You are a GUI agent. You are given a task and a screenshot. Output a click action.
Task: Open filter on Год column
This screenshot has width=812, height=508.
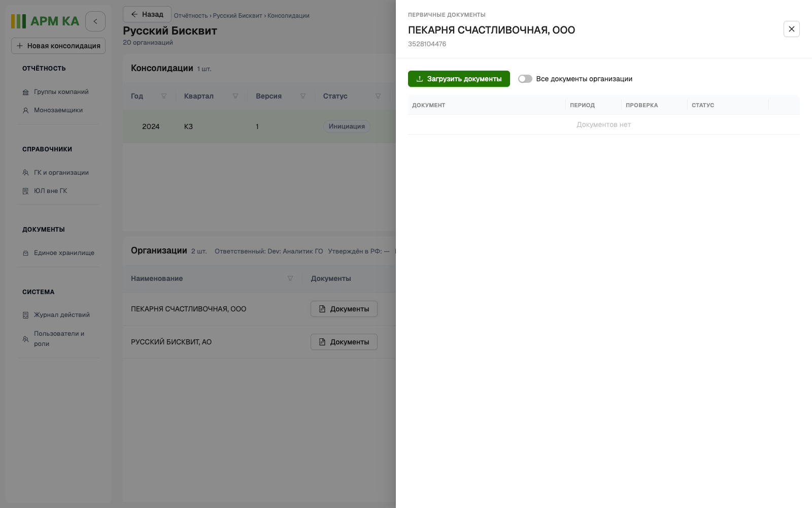pos(164,96)
